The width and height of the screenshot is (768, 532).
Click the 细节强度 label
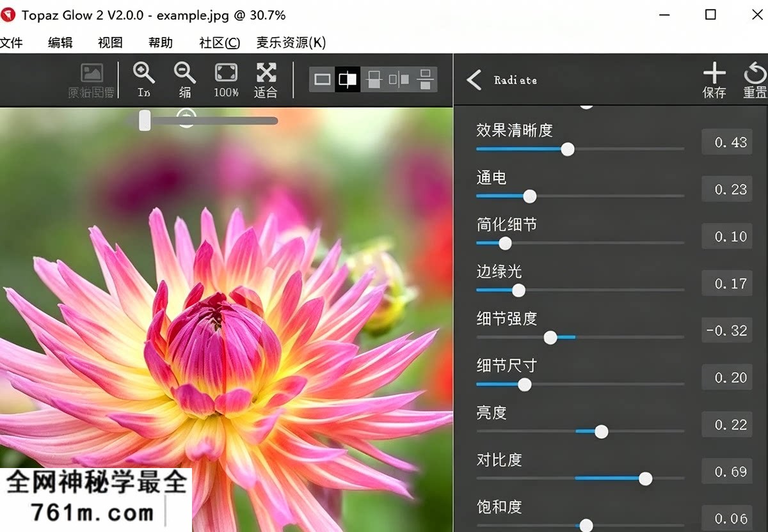pos(507,318)
